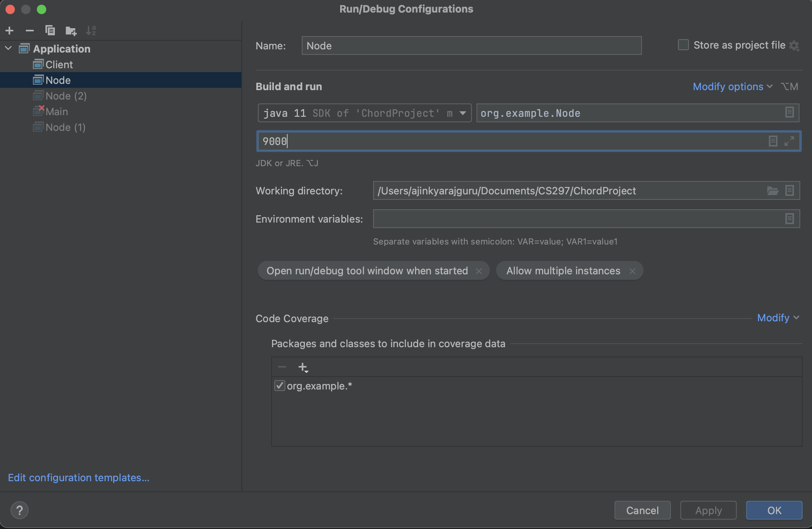
Task: Open the help question mark button
Action: pos(19,510)
